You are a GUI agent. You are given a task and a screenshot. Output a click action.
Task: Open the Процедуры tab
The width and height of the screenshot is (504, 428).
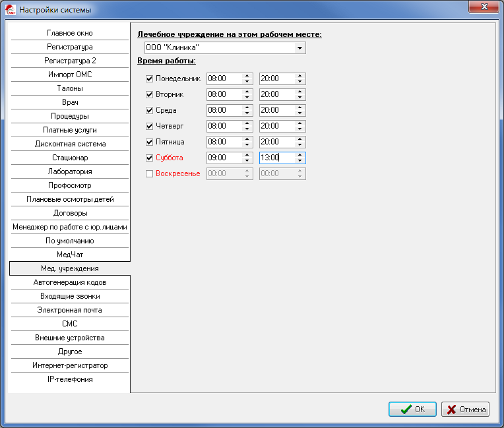tap(70, 116)
